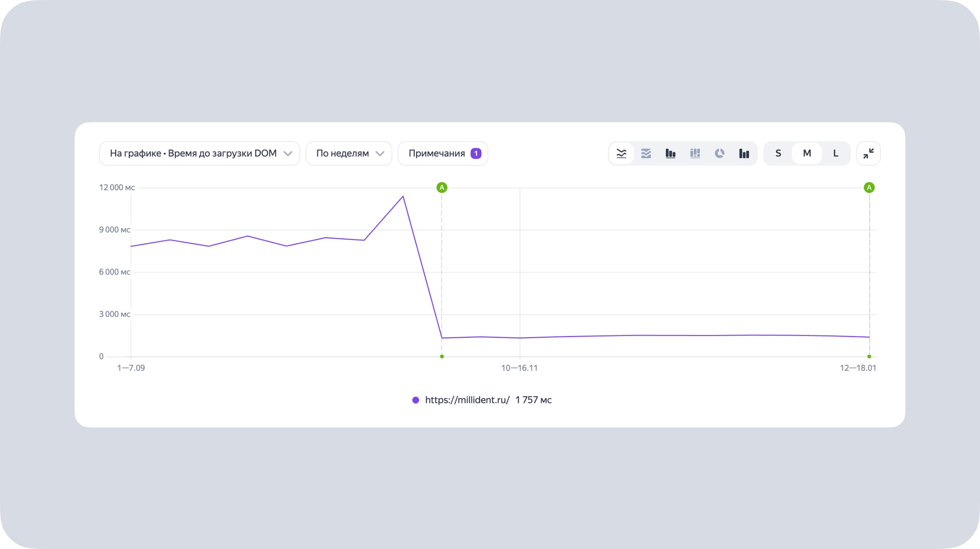The width and height of the screenshot is (980, 549).
Task: Set chart size to L
Action: (x=836, y=153)
